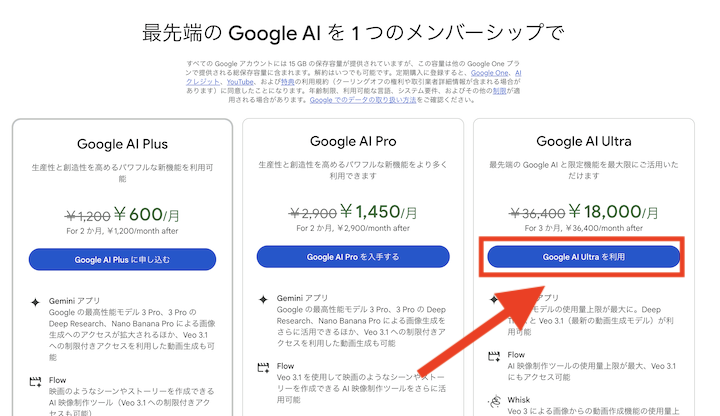Click the Gemini sparkle icon in Ultra plan
This screenshot has height=416, width=720.
tap(494, 299)
